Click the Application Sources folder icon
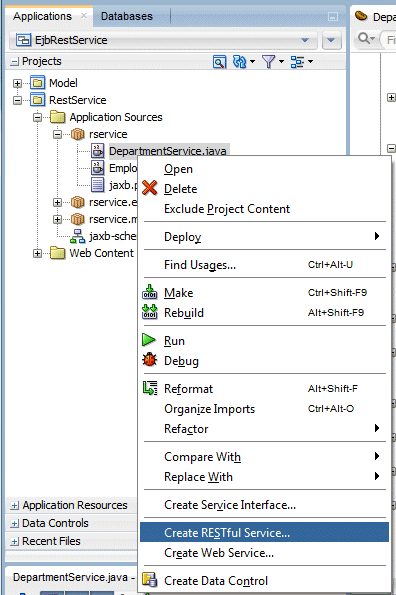Viewport: 396px width, 595px height. pos(58,117)
